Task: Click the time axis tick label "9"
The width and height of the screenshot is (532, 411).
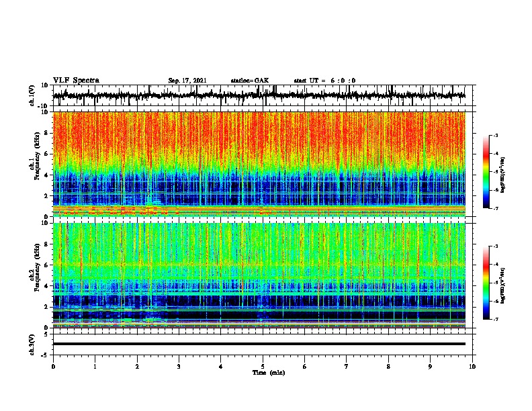Action: click(430, 367)
